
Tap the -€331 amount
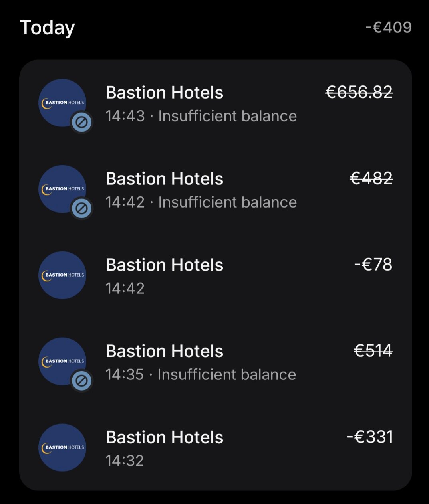pos(369,437)
